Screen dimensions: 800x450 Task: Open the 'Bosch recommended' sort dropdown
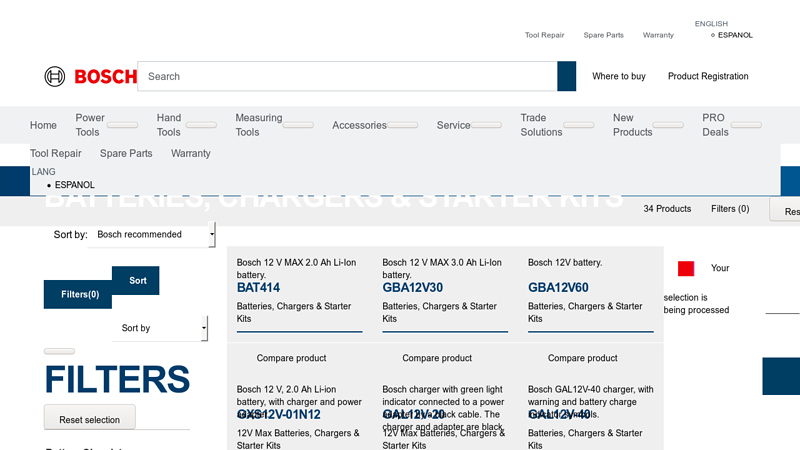pyautogui.click(x=151, y=235)
